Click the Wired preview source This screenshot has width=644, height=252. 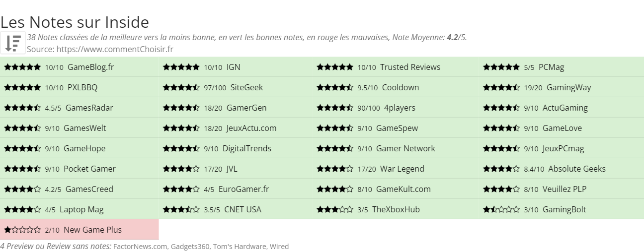(x=279, y=246)
